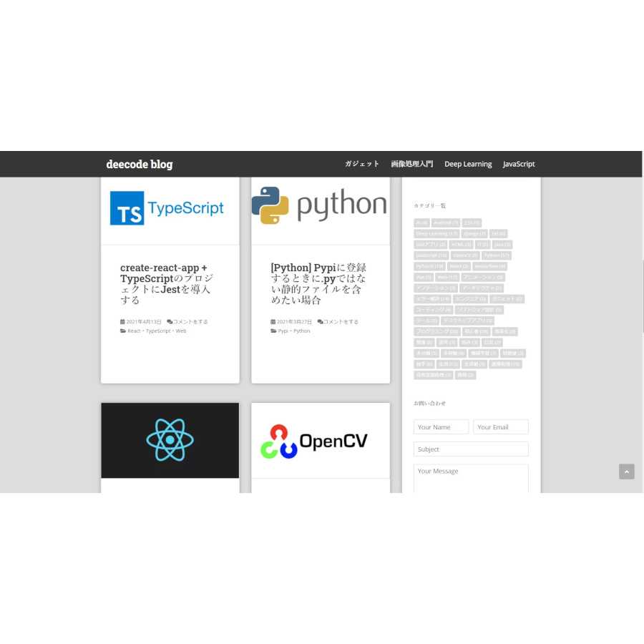Focus the Your Name input field
This screenshot has height=644, width=644.
click(441, 427)
